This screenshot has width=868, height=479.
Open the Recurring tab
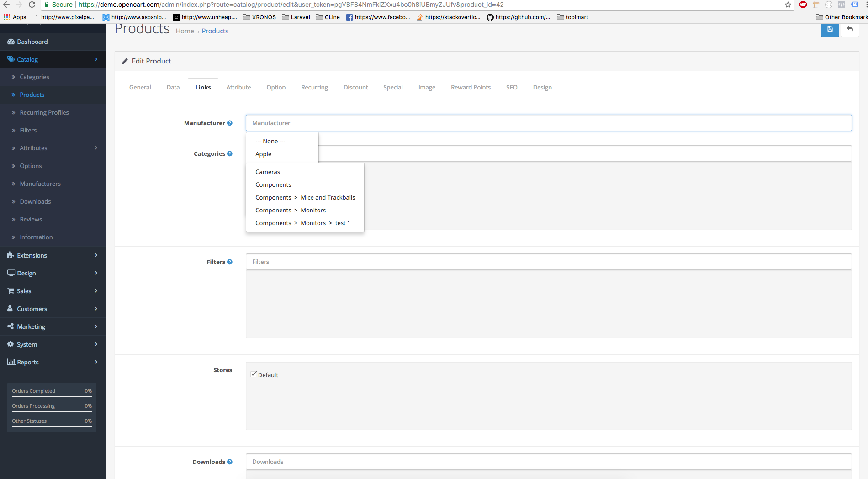314,87
